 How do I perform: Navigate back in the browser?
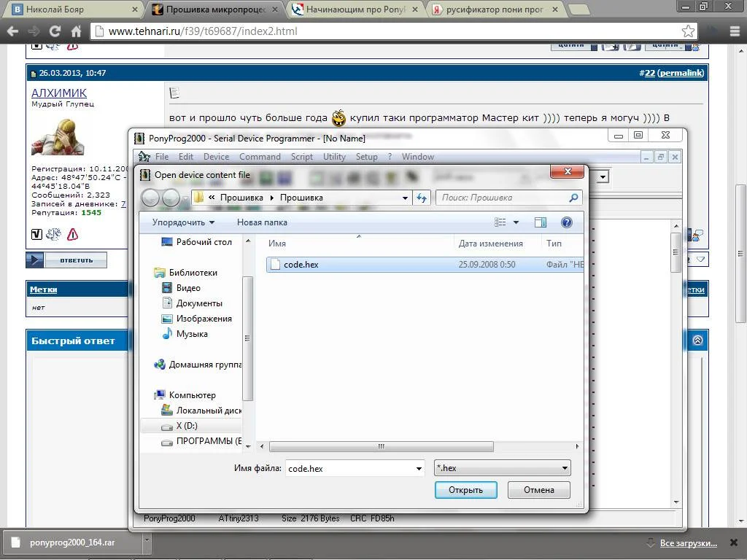(x=13, y=31)
